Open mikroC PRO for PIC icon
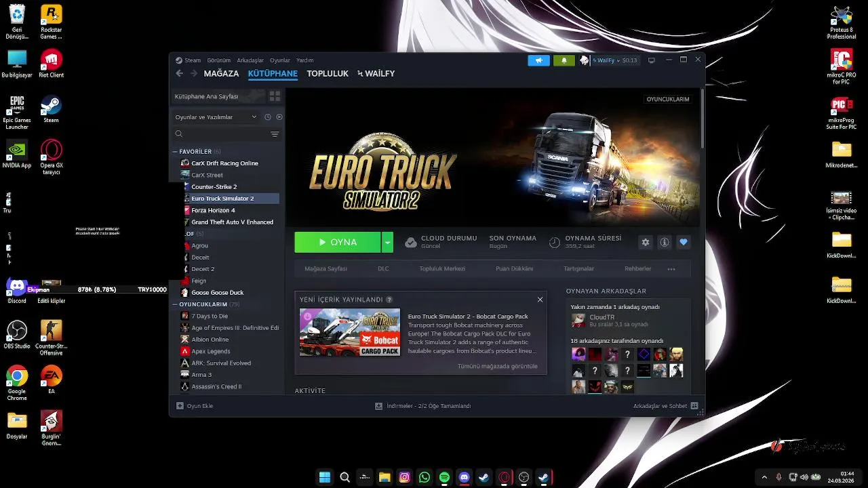868x488 pixels. pyautogui.click(x=842, y=67)
